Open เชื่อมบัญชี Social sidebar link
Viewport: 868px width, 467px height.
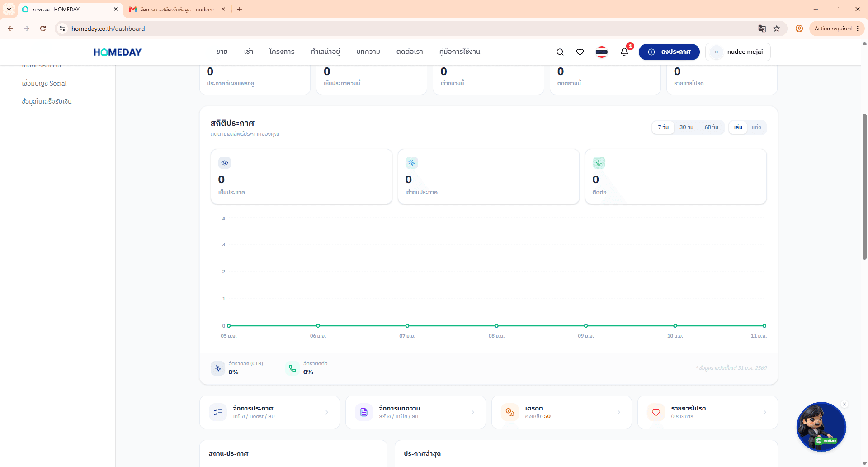44,83
